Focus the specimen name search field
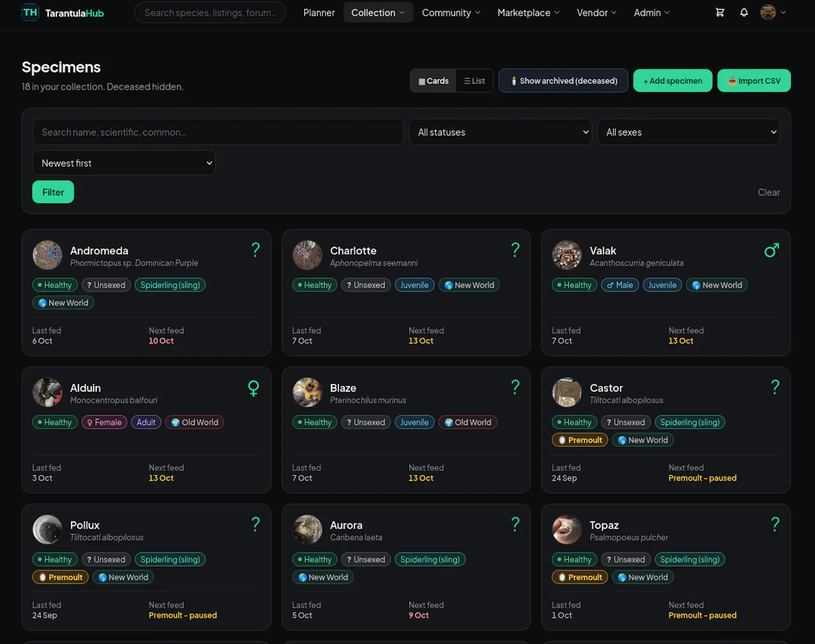 click(x=218, y=132)
